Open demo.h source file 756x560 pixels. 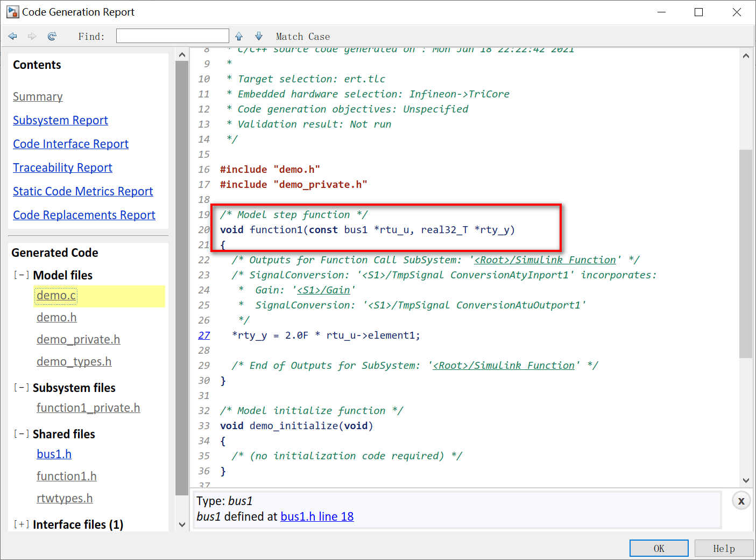click(x=56, y=318)
